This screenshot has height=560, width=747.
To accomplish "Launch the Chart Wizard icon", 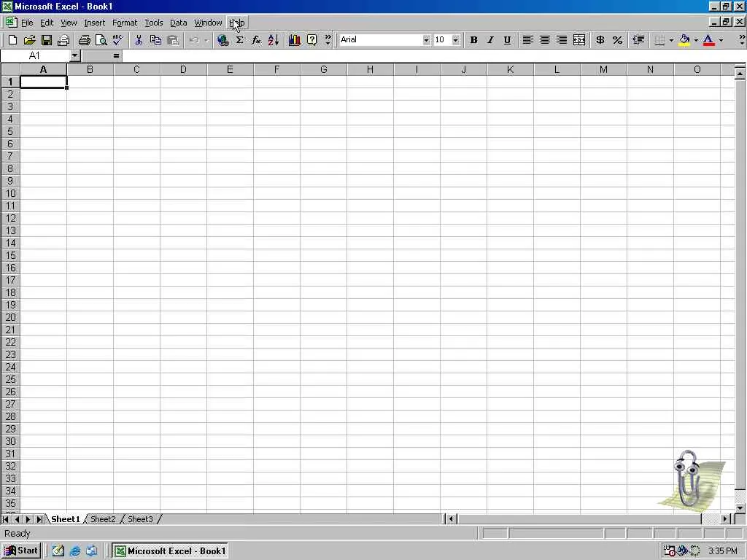I will (x=295, y=40).
